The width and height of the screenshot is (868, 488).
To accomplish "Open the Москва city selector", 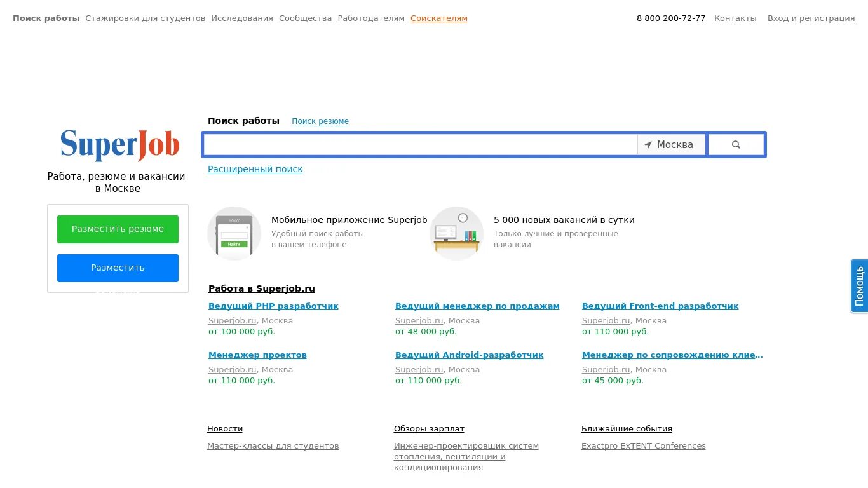I will tap(671, 145).
